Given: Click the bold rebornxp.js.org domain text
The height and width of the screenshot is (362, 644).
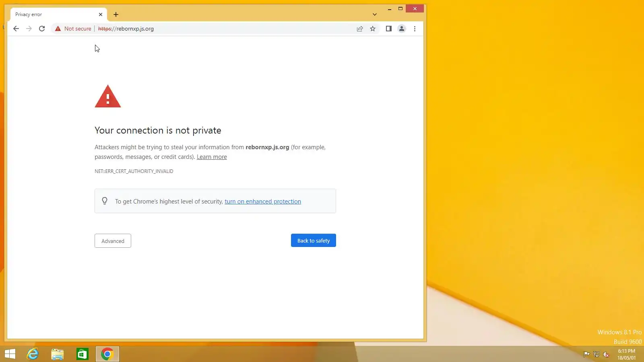Looking at the screenshot, I should [x=267, y=147].
